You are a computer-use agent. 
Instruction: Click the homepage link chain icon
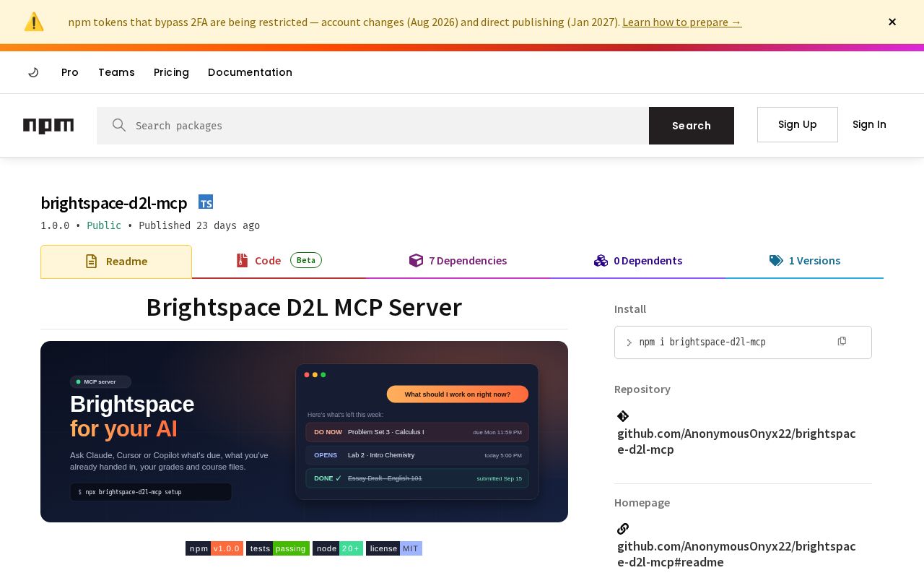pyautogui.click(x=623, y=529)
